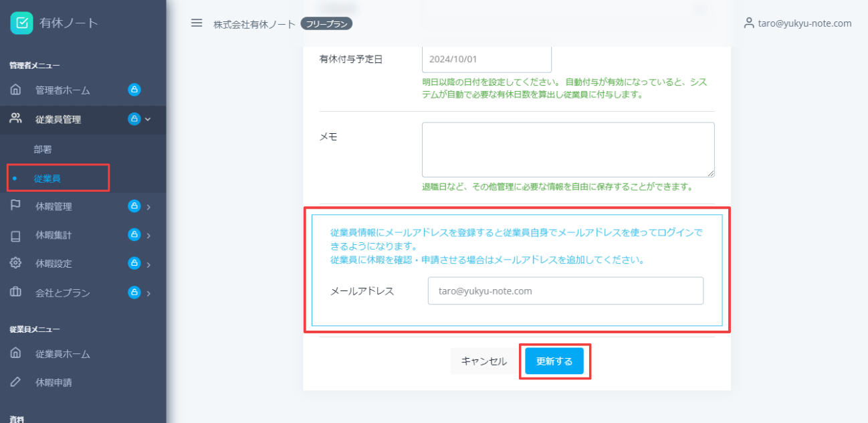The height and width of the screenshot is (423, 868).
Task: Open the hamburger menu next to 株式会社有休ノート
Action: click(x=196, y=22)
